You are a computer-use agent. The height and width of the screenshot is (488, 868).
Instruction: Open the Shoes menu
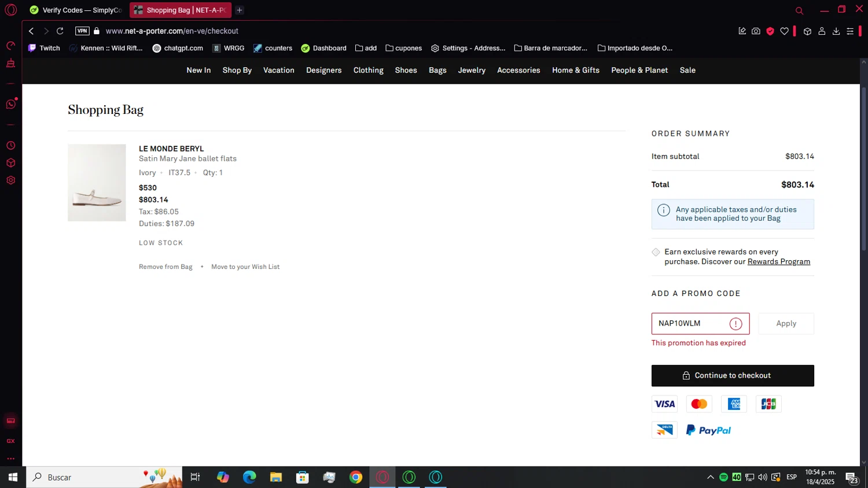(406, 70)
